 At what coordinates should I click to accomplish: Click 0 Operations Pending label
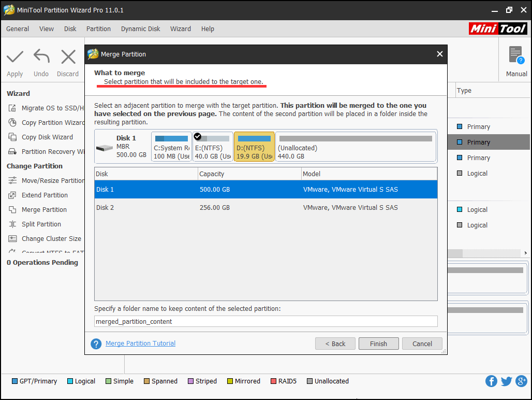pyautogui.click(x=42, y=263)
